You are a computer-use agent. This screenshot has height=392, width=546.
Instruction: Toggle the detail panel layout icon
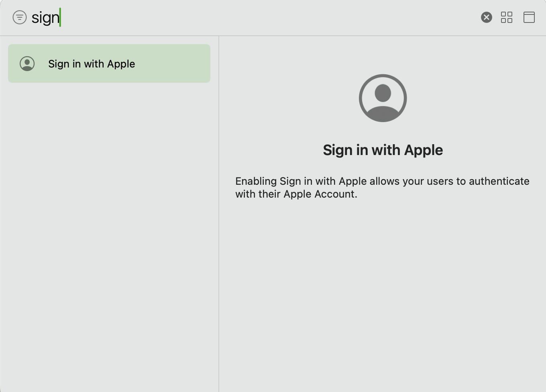(529, 17)
